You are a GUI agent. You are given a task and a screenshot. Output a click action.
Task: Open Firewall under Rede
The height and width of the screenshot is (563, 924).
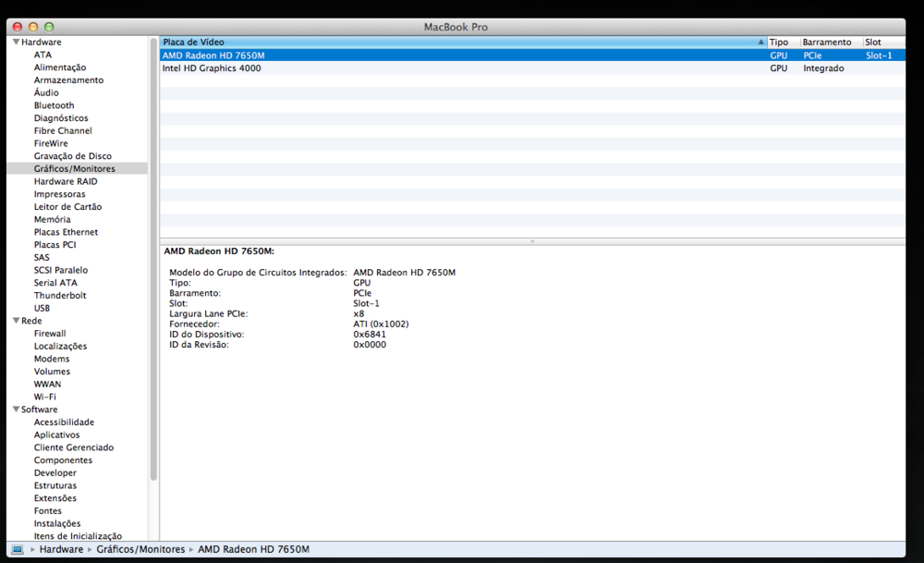click(50, 334)
